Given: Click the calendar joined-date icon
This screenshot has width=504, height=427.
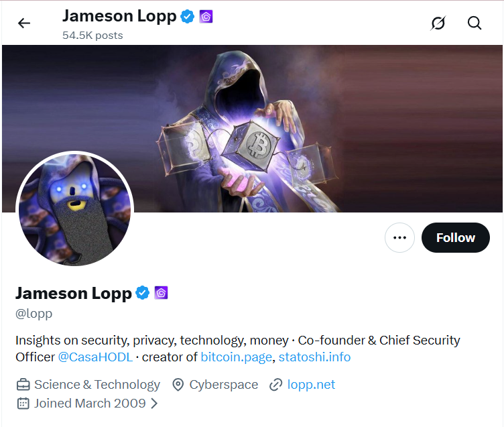Looking at the screenshot, I should point(23,404).
